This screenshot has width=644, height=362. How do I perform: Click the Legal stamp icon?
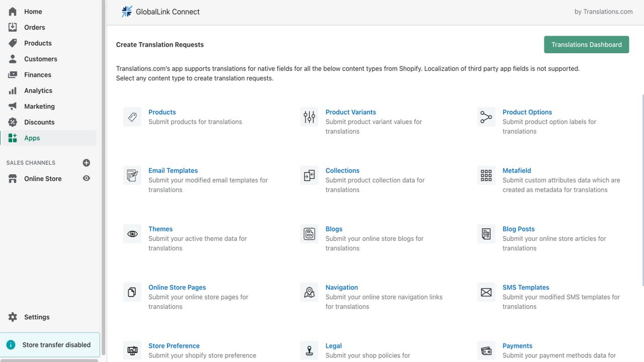pyautogui.click(x=309, y=350)
